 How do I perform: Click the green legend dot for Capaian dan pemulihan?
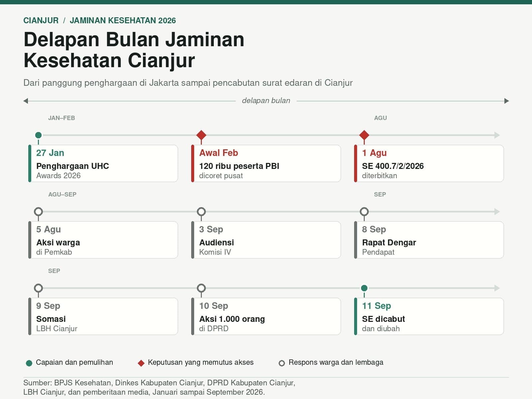29,363
